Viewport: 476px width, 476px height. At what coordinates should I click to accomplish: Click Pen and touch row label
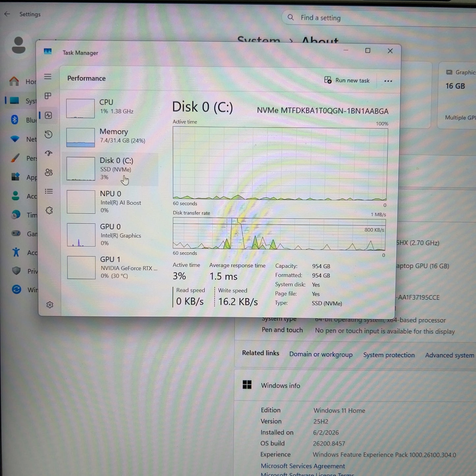pyautogui.click(x=282, y=330)
